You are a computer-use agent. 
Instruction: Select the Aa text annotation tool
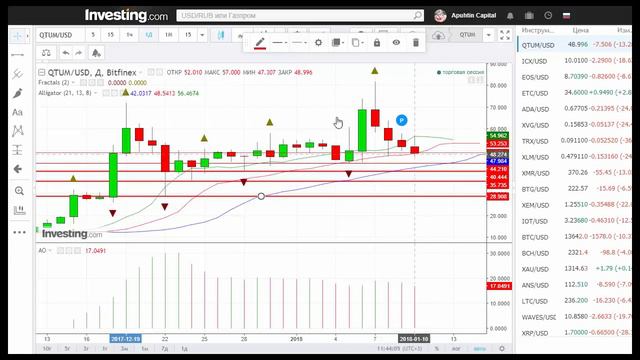[x=18, y=112]
